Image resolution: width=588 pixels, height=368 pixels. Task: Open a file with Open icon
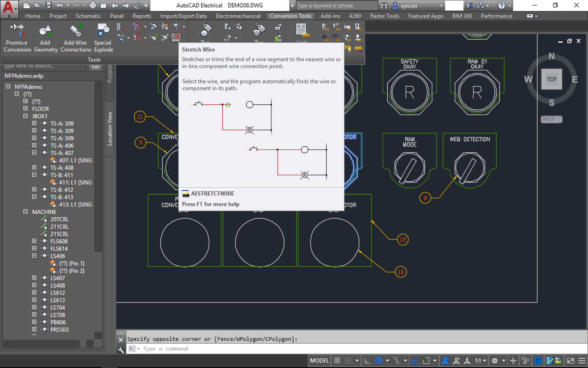38,5
